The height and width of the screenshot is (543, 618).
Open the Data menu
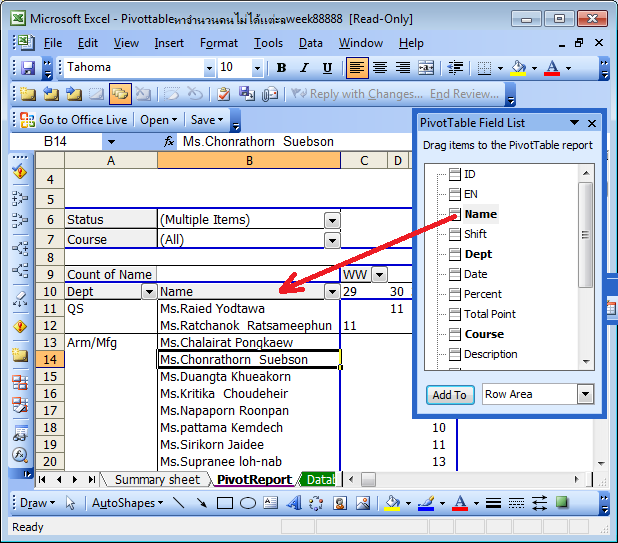tap(310, 43)
